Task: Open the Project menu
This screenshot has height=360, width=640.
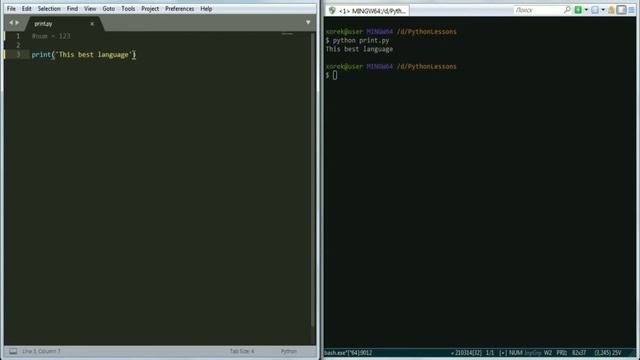Action: point(150,9)
